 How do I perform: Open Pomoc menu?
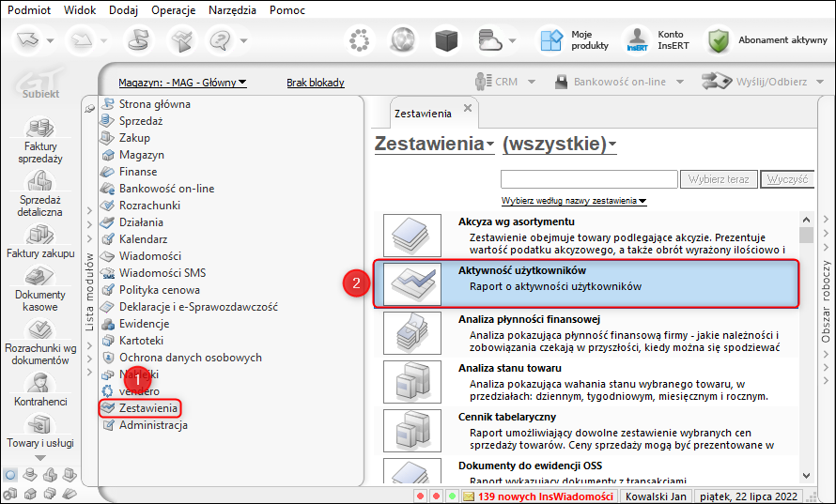[x=287, y=10]
